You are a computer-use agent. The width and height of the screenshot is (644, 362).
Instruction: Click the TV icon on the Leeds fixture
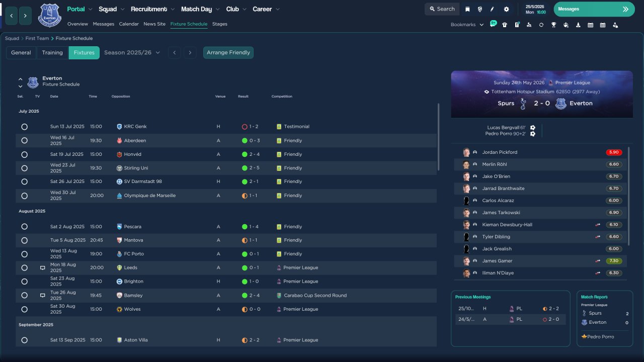pyautogui.click(x=43, y=268)
